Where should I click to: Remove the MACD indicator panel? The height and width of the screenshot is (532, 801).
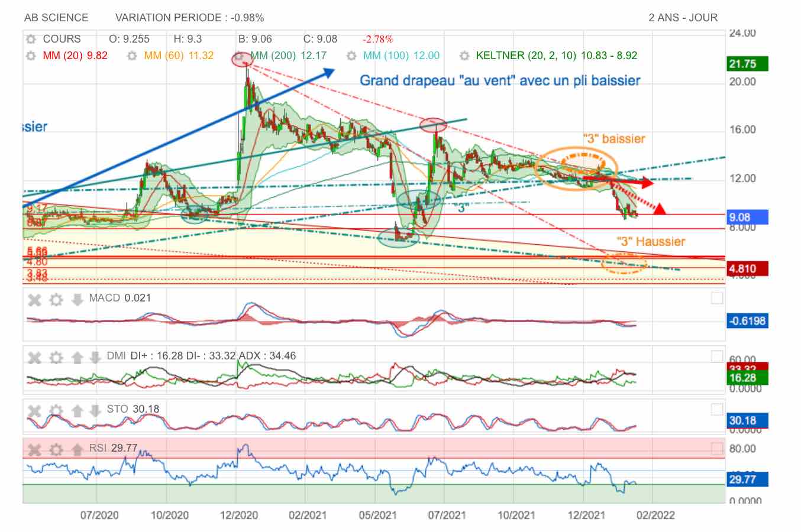click(35, 300)
